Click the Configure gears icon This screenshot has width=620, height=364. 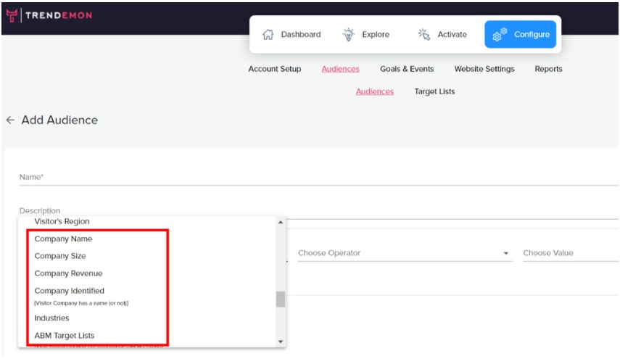(500, 34)
